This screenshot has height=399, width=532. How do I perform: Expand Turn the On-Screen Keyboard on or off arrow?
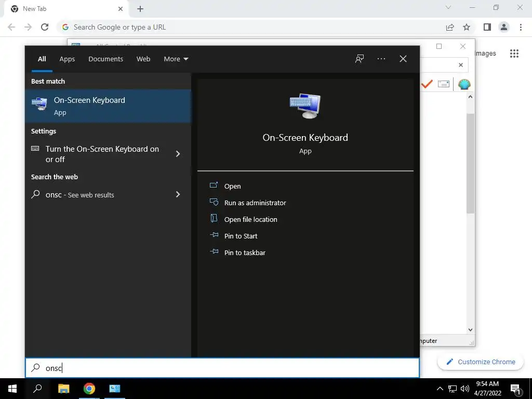click(178, 154)
